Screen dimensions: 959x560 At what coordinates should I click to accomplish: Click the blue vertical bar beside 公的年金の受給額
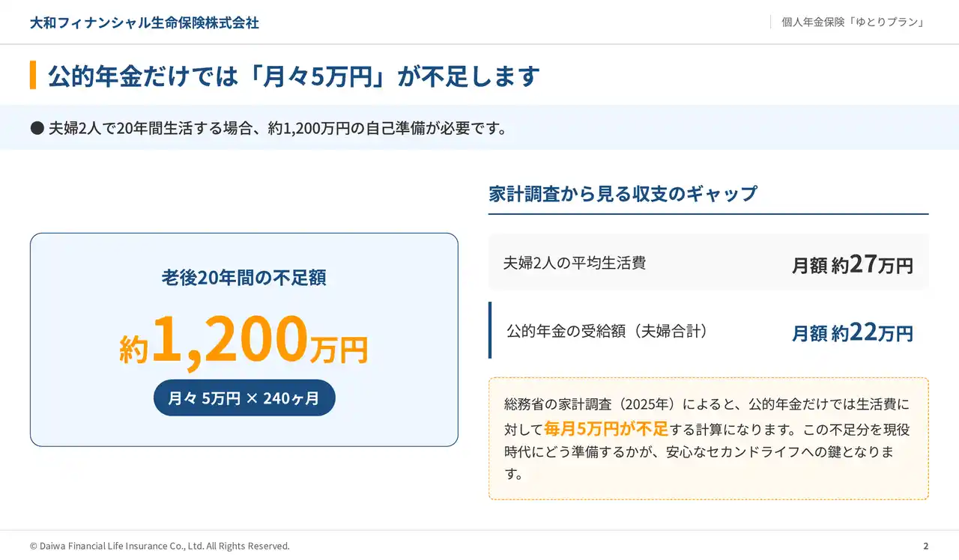click(x=490, y=330)
